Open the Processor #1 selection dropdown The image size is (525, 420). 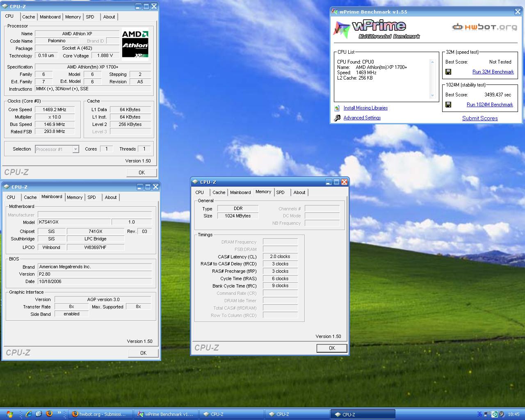coord(75,149)
